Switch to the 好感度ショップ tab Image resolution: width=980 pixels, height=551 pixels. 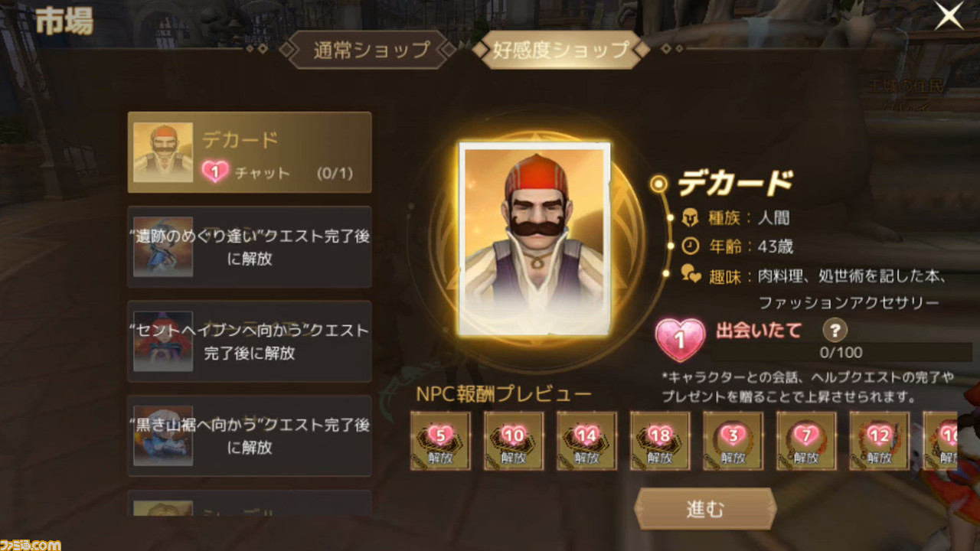(560, 50)
